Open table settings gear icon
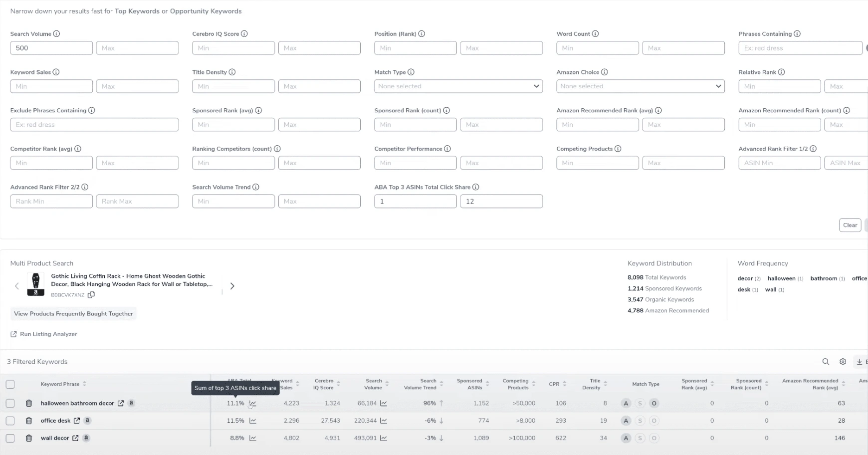The image size is (868, 455). point(843,362)
